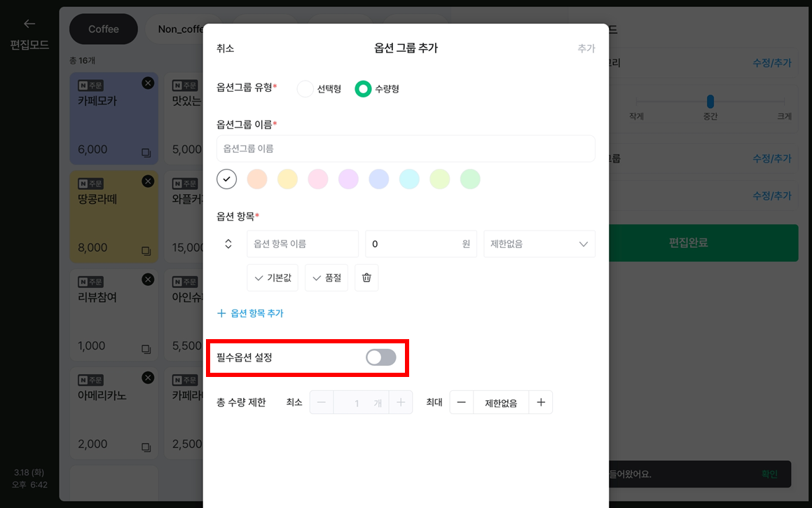Choose the green color swatch
This screenshot has height=508, width=812.
(x=470, y=179)
